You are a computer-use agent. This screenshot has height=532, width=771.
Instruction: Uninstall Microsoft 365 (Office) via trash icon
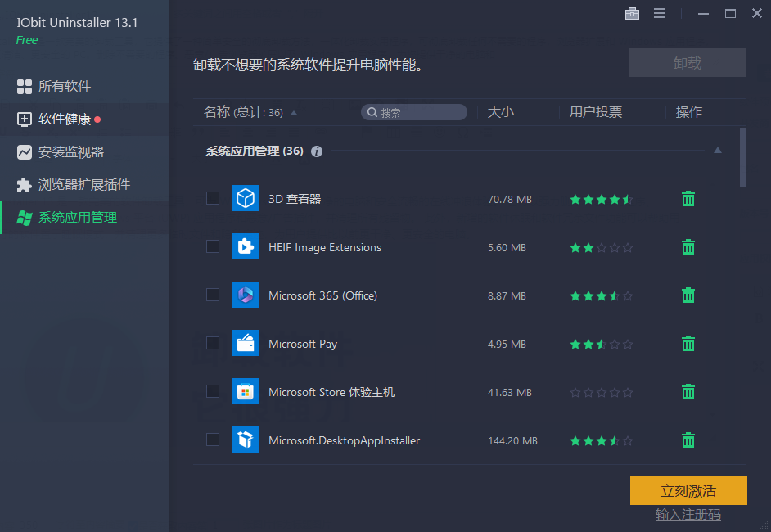(688, 295)
